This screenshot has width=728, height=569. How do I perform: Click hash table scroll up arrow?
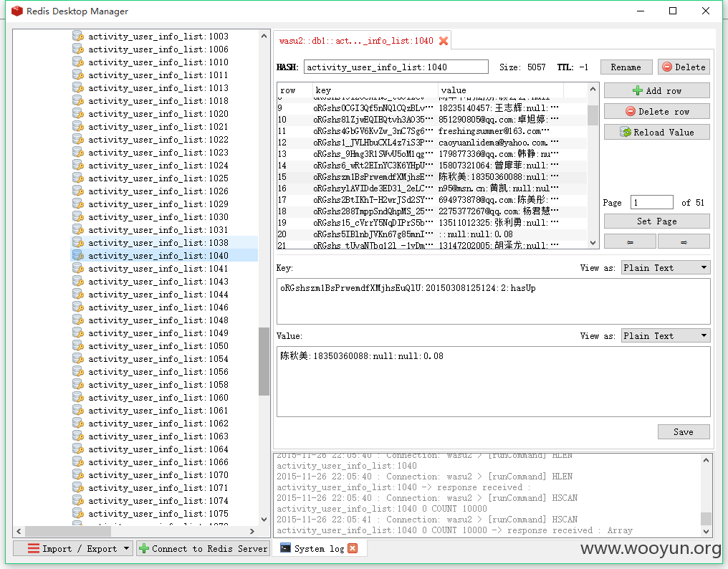click(x=593, y=89)
